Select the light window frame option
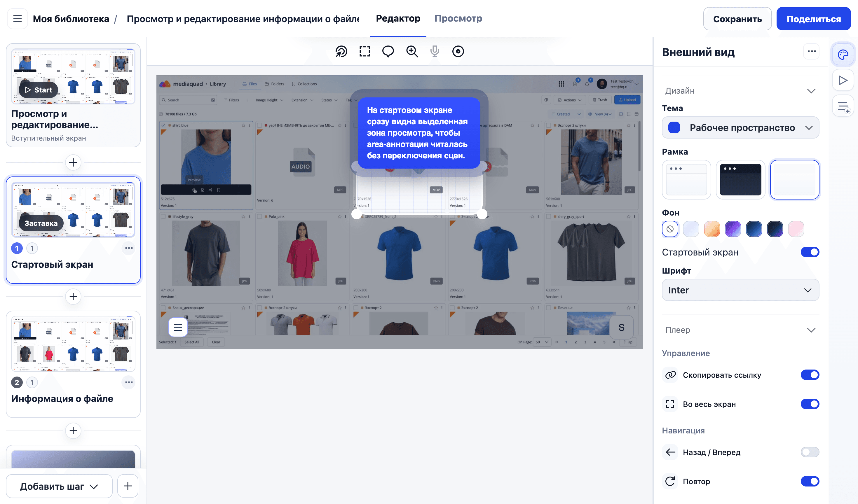The width and height of the screenshot is (858, 504). pos(686,180)
